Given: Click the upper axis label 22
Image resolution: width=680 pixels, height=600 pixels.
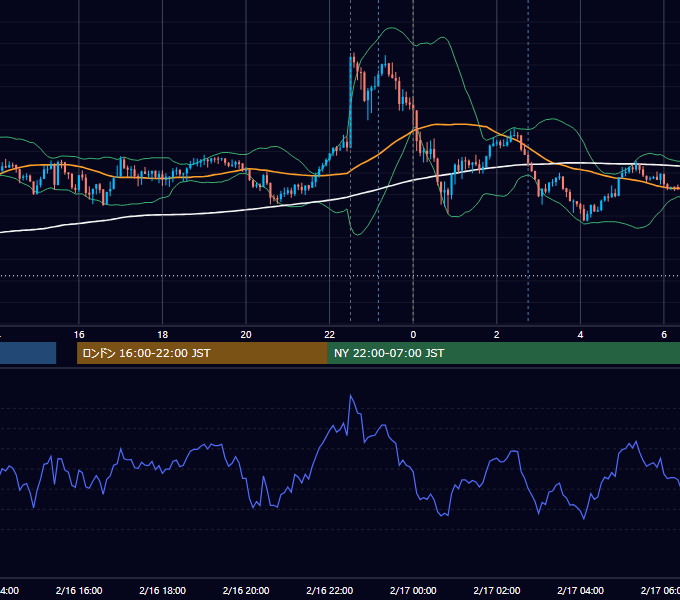Looking at the screenshot, I should pos(330,335).
